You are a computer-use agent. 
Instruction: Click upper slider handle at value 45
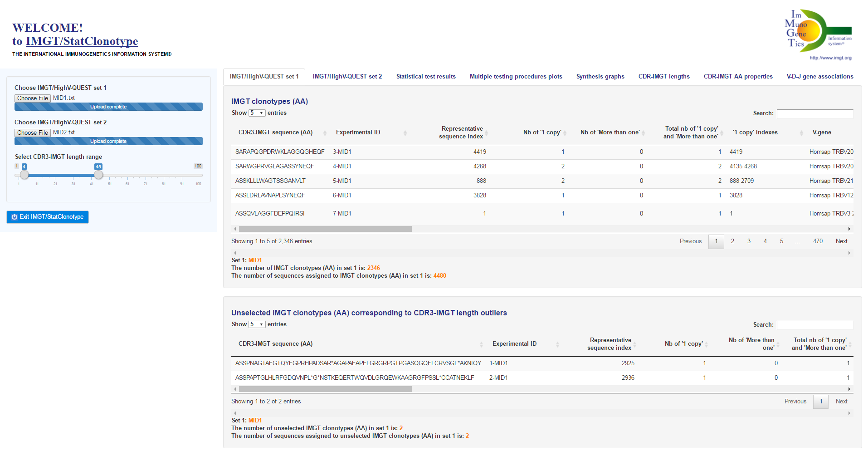point(98,175)
